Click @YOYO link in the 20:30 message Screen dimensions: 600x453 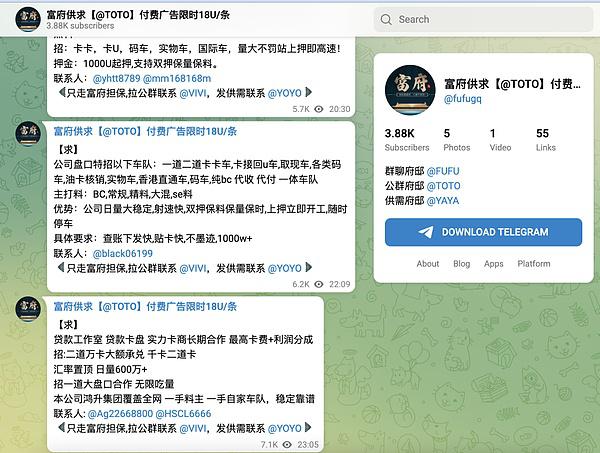point(285,93)
